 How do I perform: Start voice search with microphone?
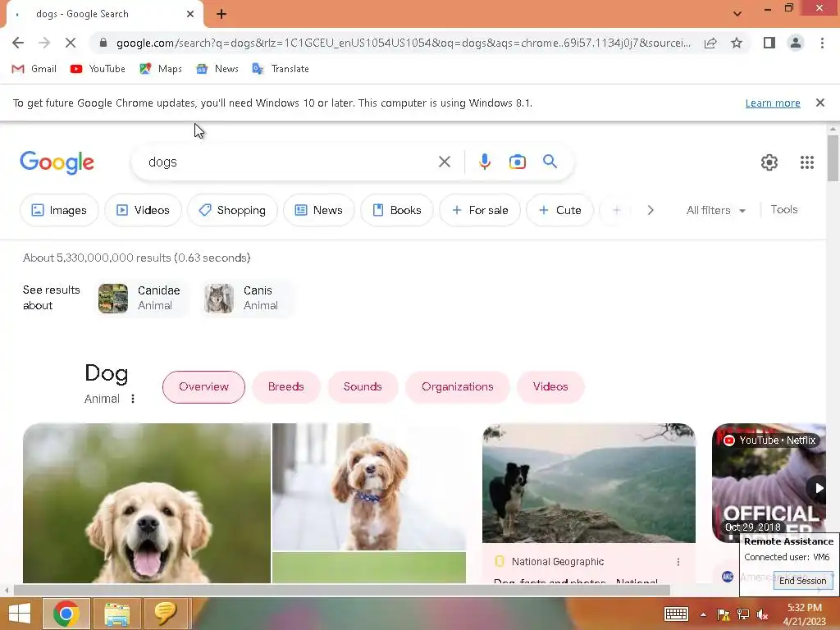485,162
